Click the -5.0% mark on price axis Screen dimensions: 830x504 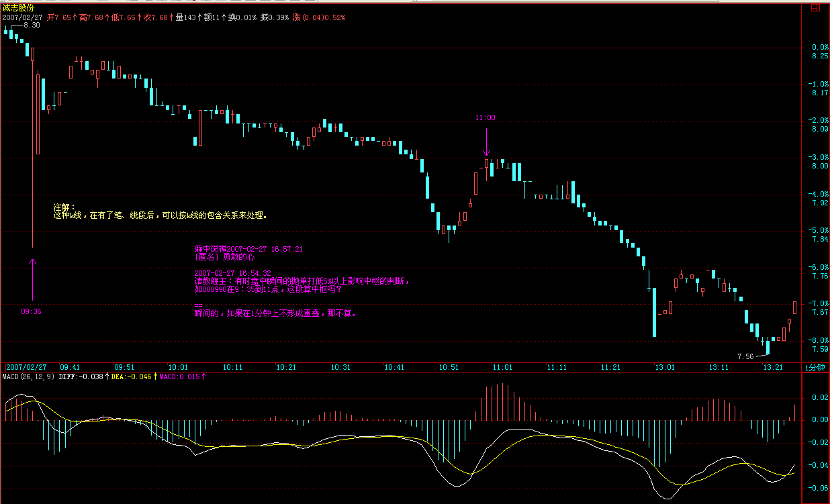click(x=819, y=230)
